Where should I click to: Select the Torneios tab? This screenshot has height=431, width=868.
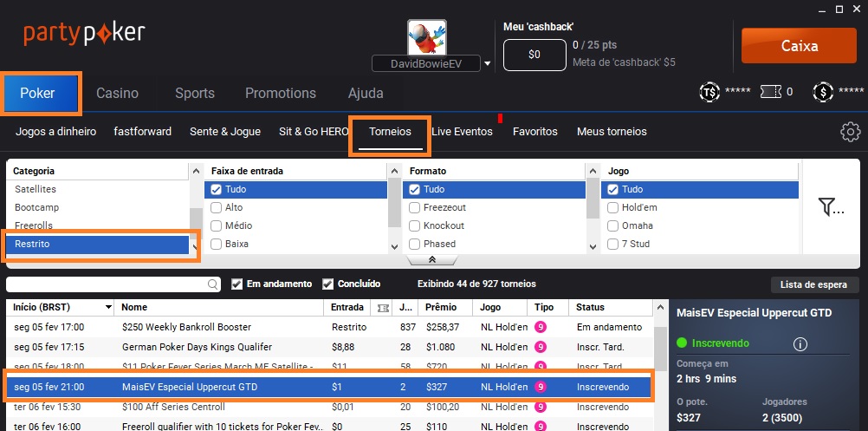[390, 132]
